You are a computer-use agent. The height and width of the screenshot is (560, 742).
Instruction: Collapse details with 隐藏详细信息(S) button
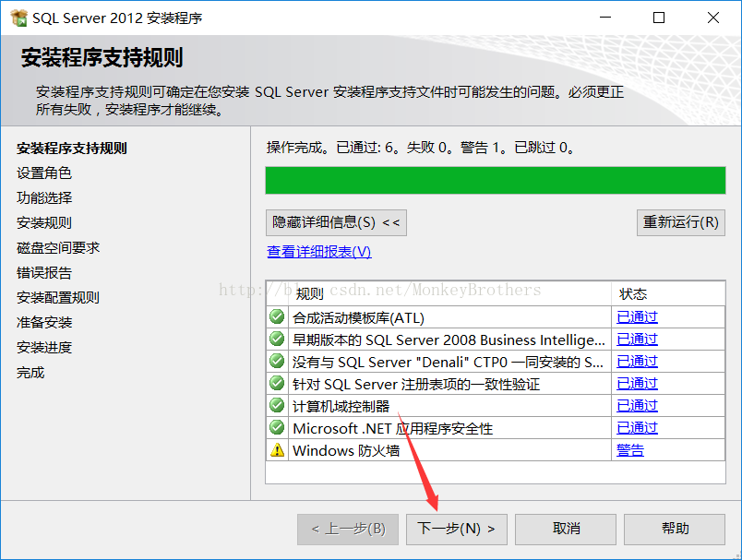pyautogui.click(x=336, y=222)
